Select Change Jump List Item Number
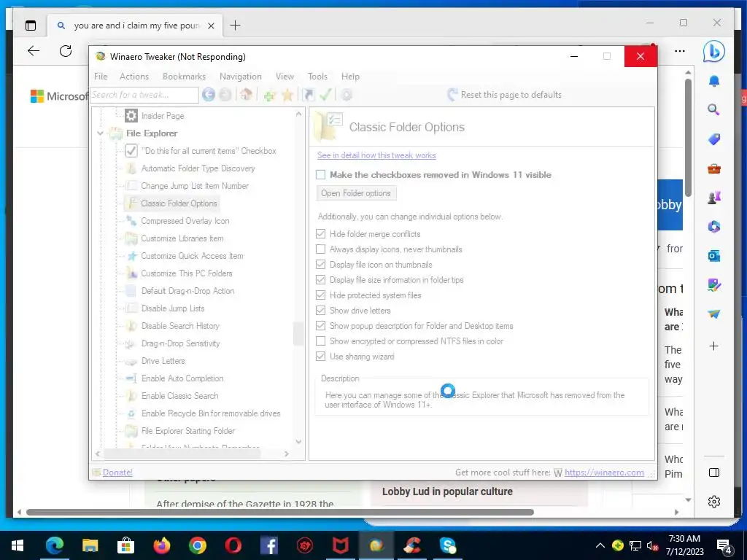This screenshot has width=747, height=560. (x=195, y=186)
